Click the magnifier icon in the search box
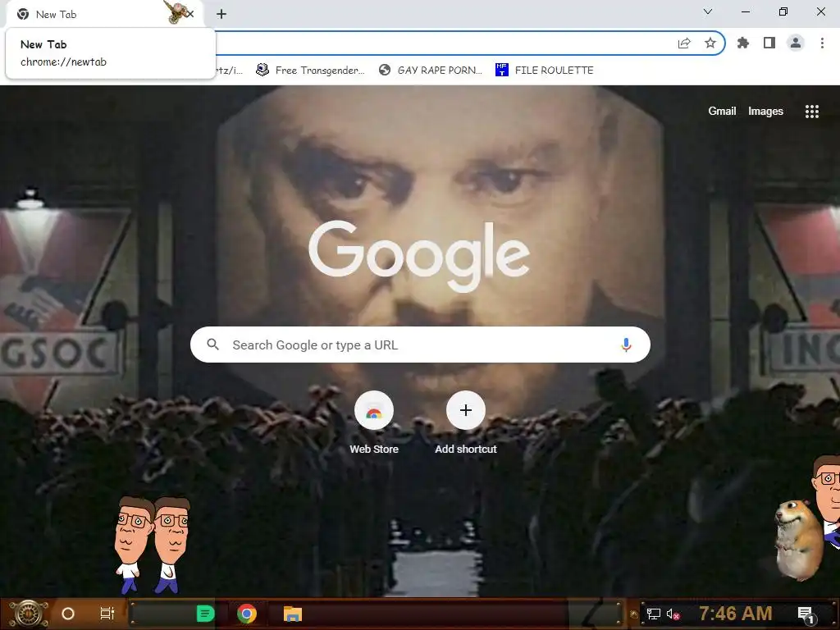 click(x=212, y=345)
